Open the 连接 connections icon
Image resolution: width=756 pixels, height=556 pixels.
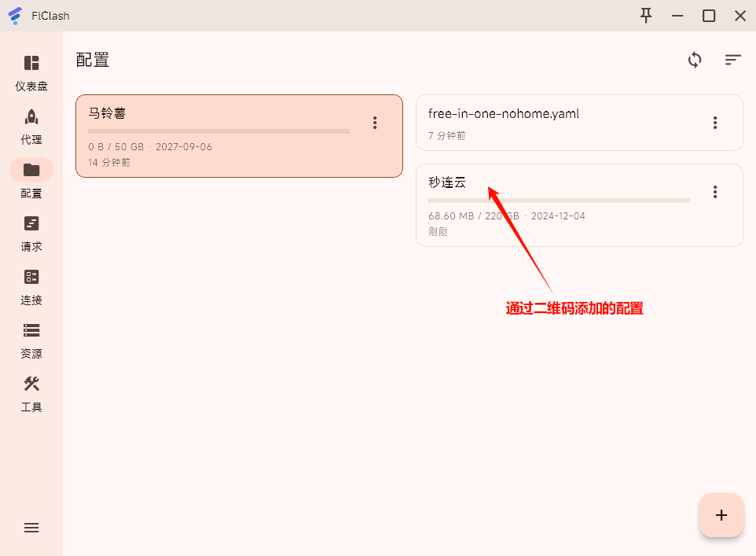click(31, 278)
